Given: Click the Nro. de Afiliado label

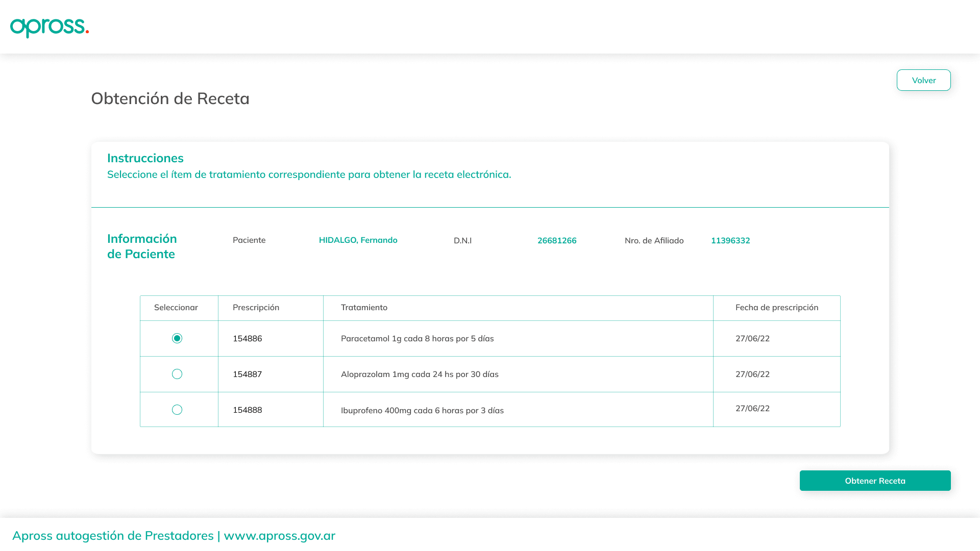Looking at the screenshot, I should click(654, 240).
